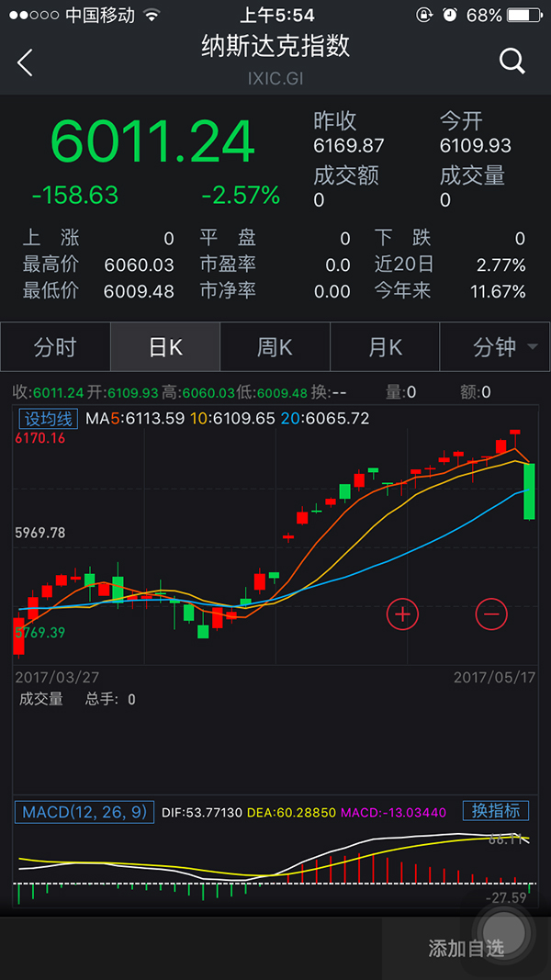Click 换指标 to change indicator
This screenshot has width=551, height=980.
pos(495,810)
